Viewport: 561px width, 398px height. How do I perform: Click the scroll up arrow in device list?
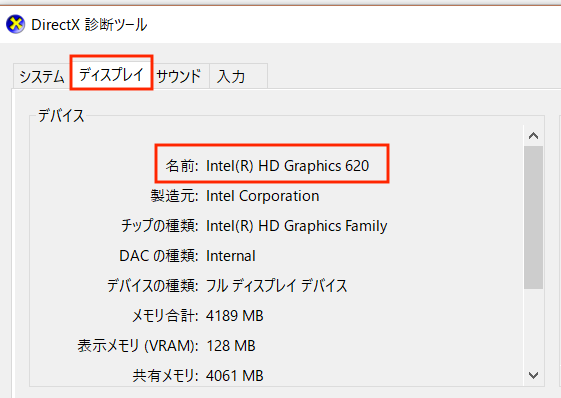[x=533, y=136]
